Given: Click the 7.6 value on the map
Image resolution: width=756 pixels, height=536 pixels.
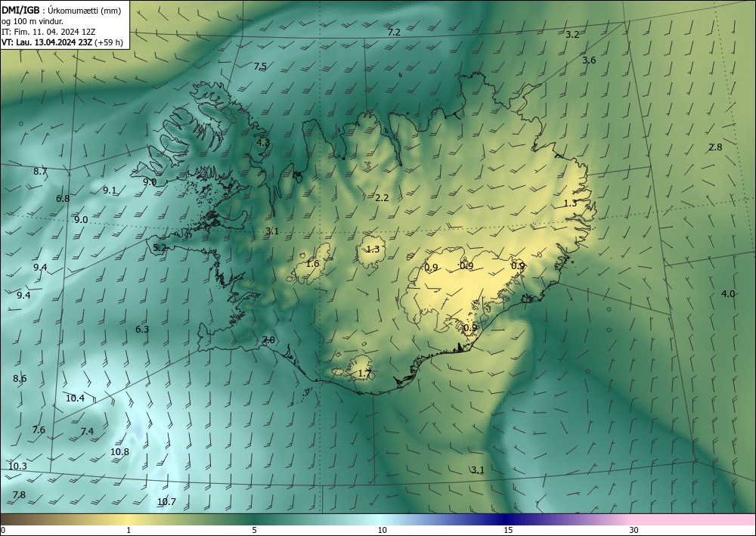Looking at the screenshot, I should [39, 430].
